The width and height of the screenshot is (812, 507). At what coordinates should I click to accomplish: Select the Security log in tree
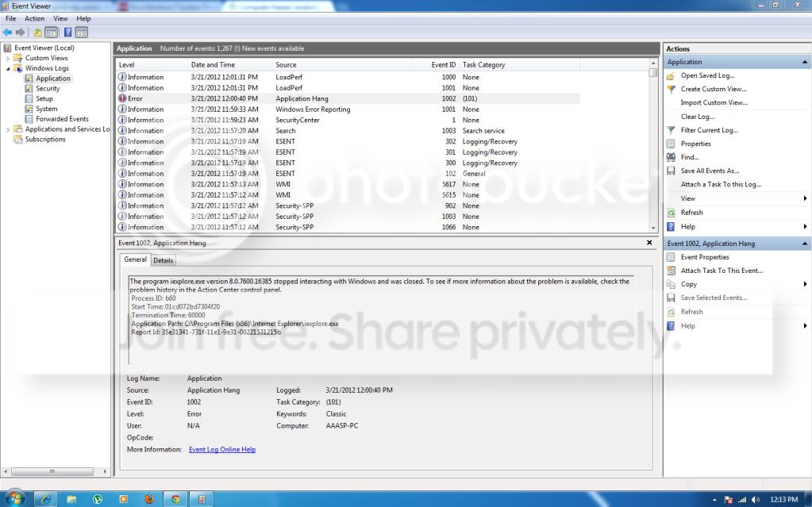coord(48,89)
